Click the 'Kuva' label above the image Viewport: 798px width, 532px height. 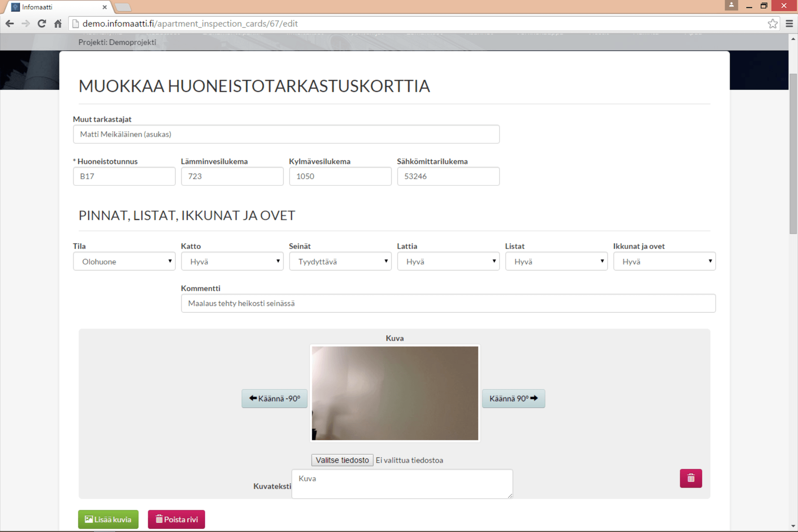(x=394, y=338)
